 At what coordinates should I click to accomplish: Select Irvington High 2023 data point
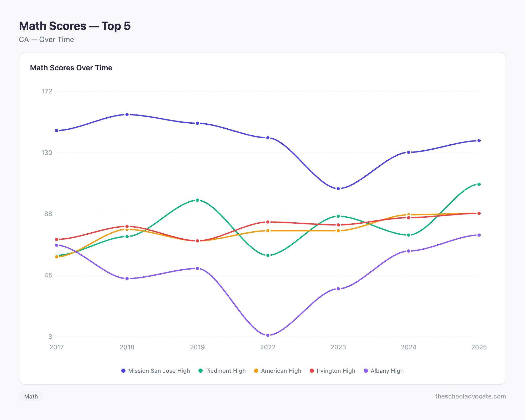pos(338,225)
